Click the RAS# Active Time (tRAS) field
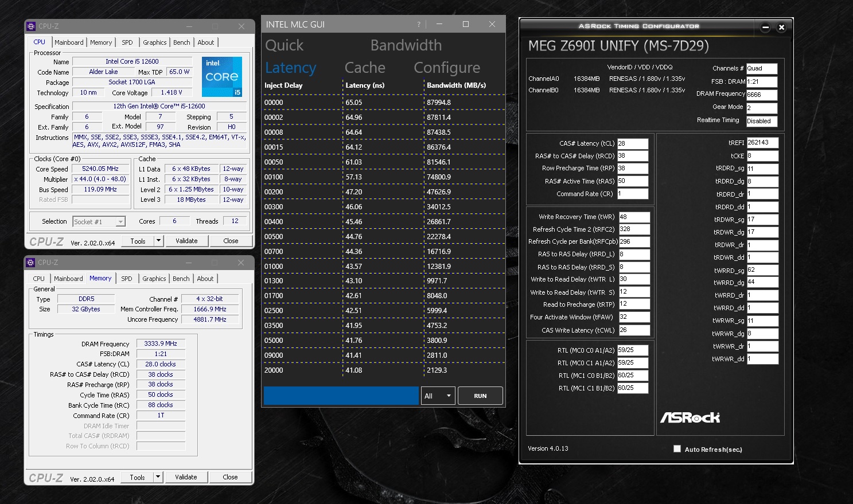 pyautogui.click(x=633, y=181)
